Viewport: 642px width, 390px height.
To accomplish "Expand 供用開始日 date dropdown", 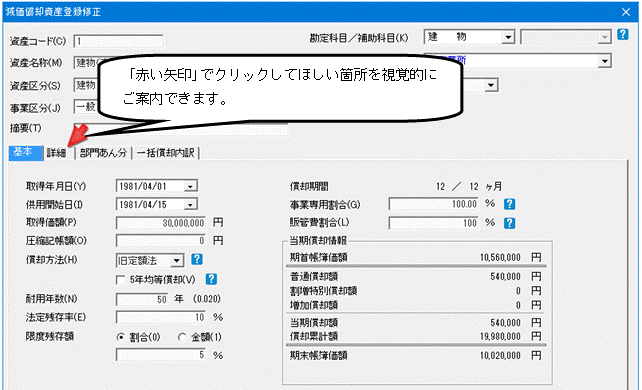I will (x=190, y=205).
